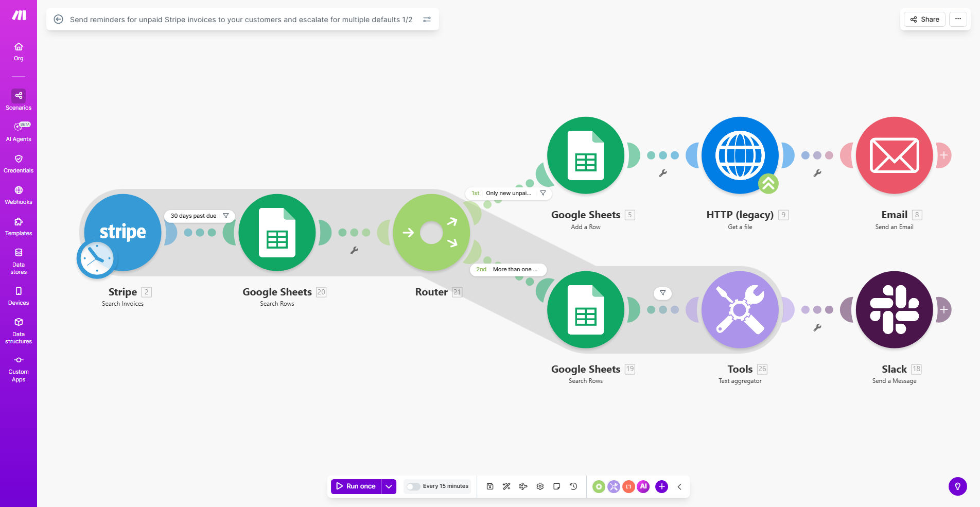Click the purple Tools favorite

tap(614, 486)
